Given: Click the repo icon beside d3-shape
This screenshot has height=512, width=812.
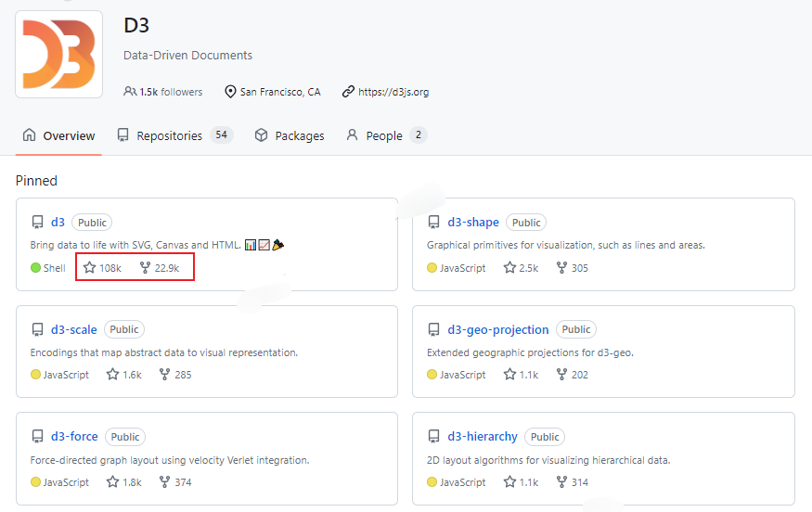Looking at the screenshot, I should coord(434,223).
